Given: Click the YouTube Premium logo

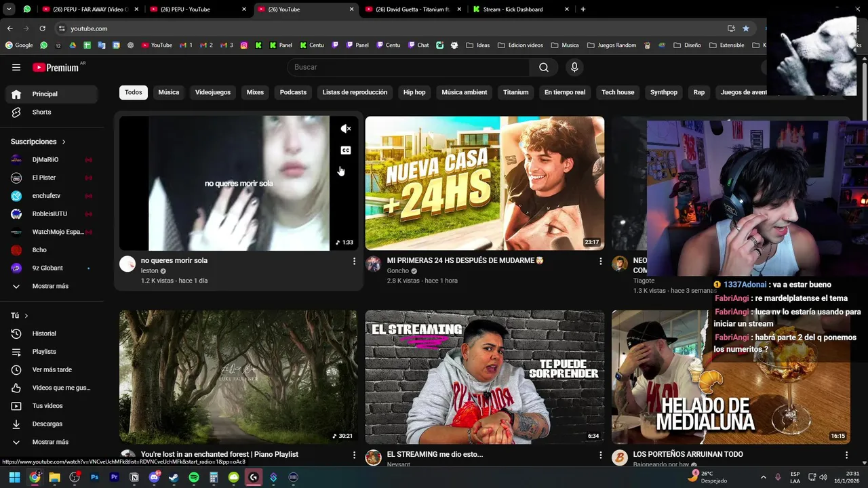Looking at the screenshot, I should click(56, 67).
